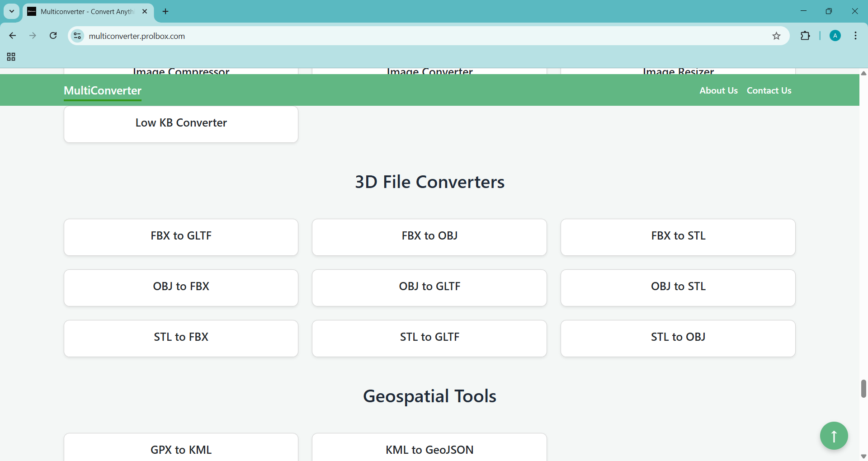The image size is (868, 461).
Task: Open a new browser tab
Action: pos(165,11)
